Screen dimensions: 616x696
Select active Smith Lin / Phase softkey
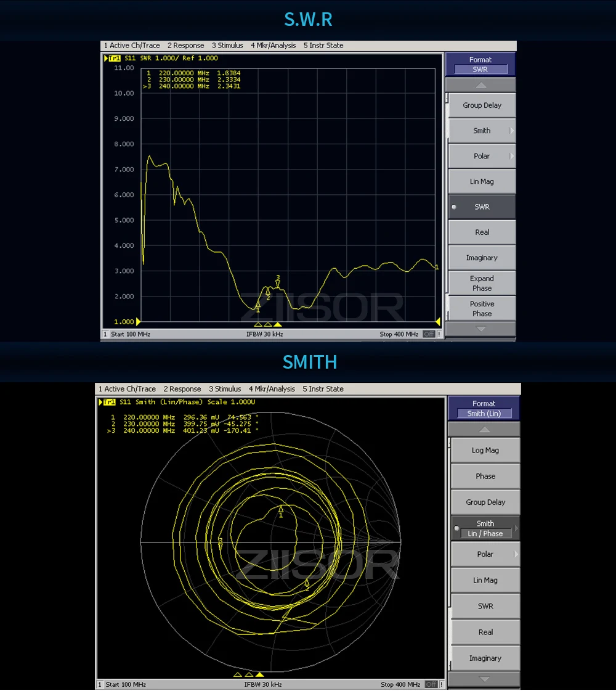[x=485, y=528]
